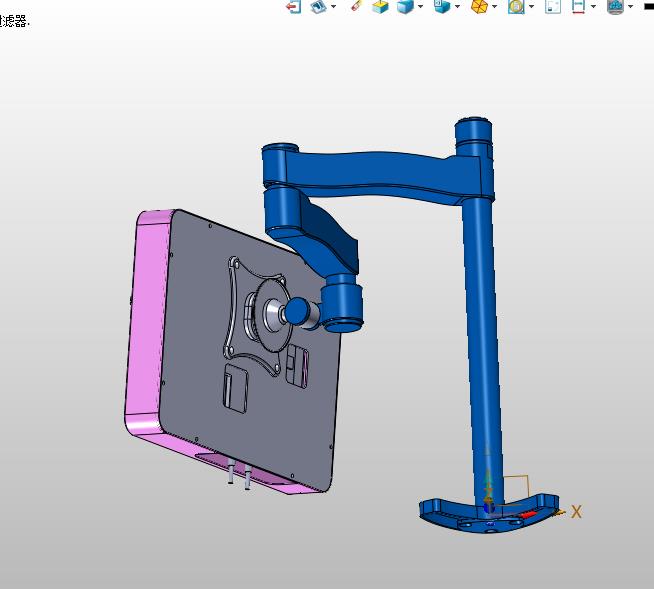
Task: Click the X axis label of triad
Action: (576, 511)
